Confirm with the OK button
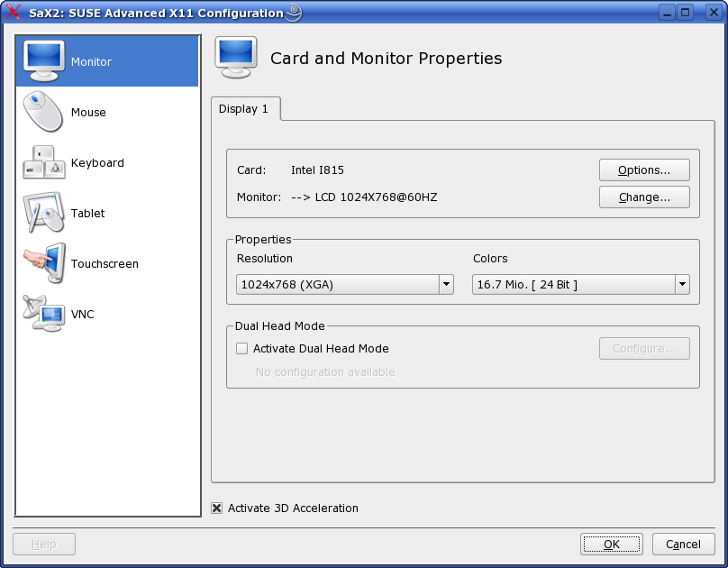This screenshot has width=728, height=568. click(612, 544)
